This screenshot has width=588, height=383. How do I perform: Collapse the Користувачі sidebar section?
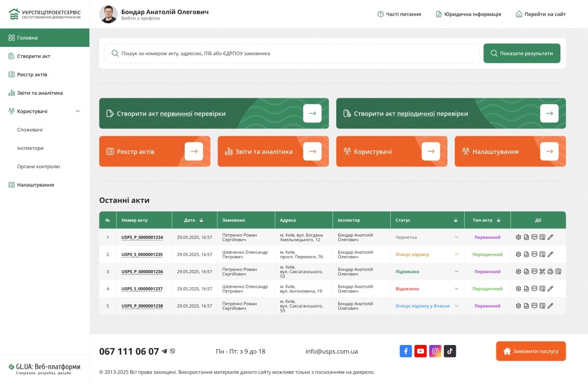coord(78,111)
